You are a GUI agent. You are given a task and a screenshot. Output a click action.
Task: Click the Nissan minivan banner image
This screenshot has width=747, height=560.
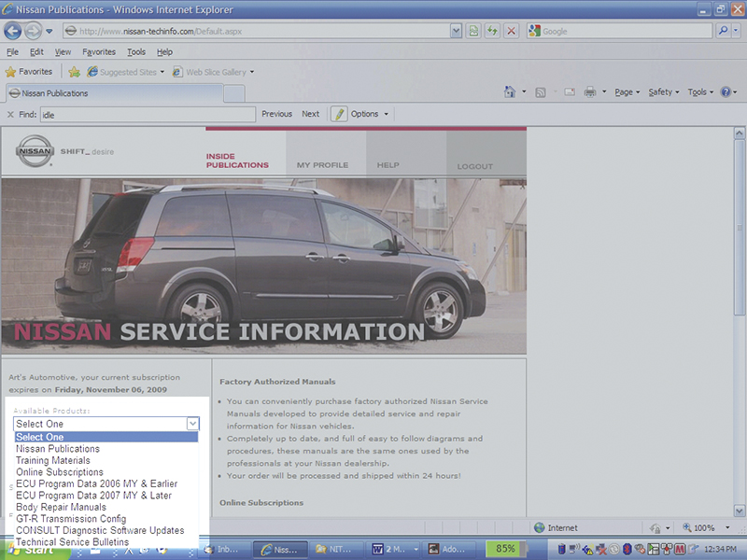pyautogui.click(x=264, y=266)
